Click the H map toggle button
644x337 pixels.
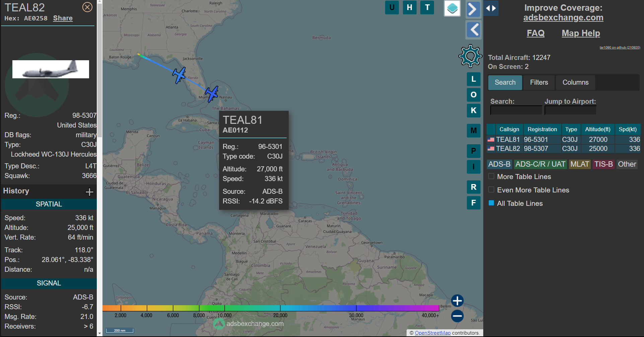(x=410, y=7)
